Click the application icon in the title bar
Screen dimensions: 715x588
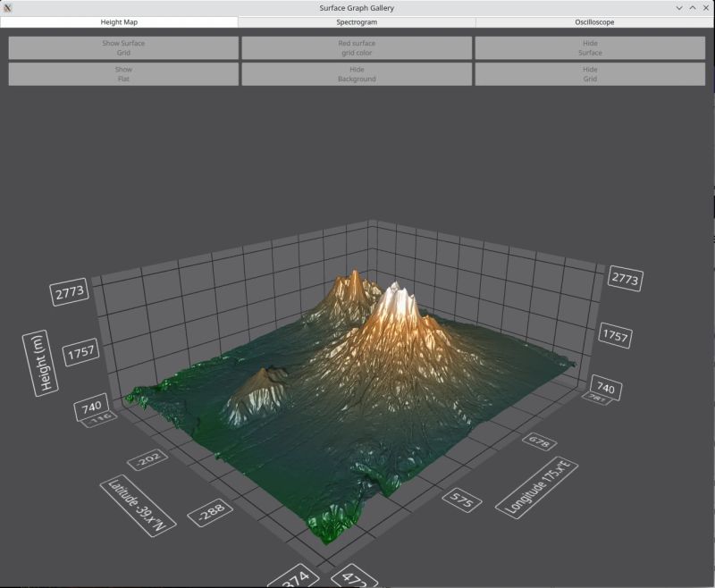[9, 7]
